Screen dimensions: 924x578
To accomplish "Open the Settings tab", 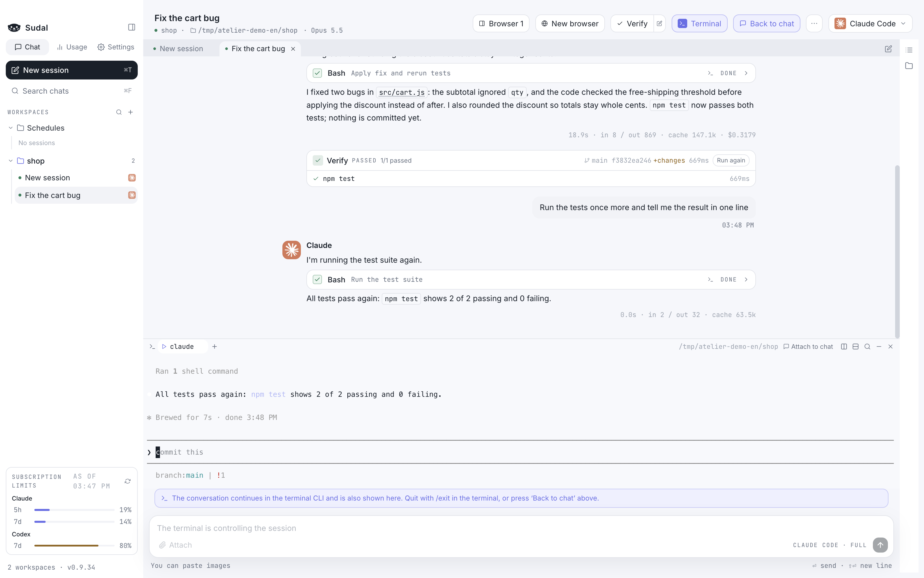I will 116,47.
